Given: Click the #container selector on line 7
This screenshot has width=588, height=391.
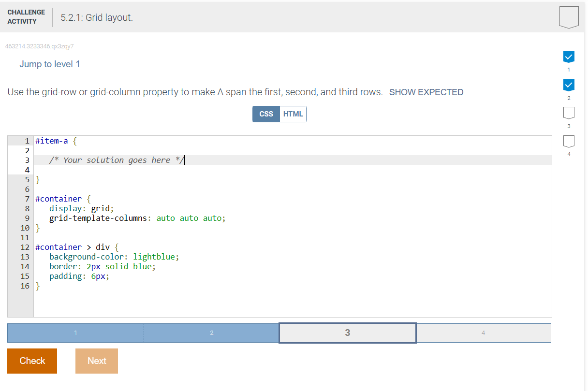Looking at the screenshot, I should click(x=58, y=199).
